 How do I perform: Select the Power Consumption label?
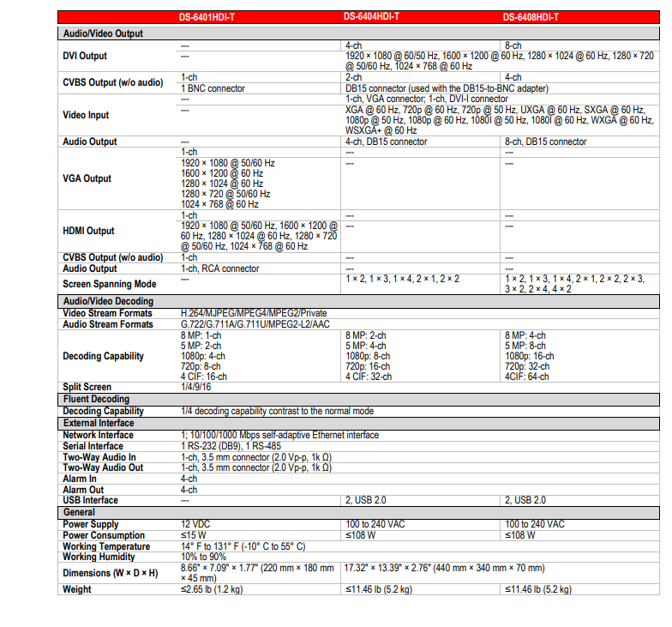tap(104, 535)
